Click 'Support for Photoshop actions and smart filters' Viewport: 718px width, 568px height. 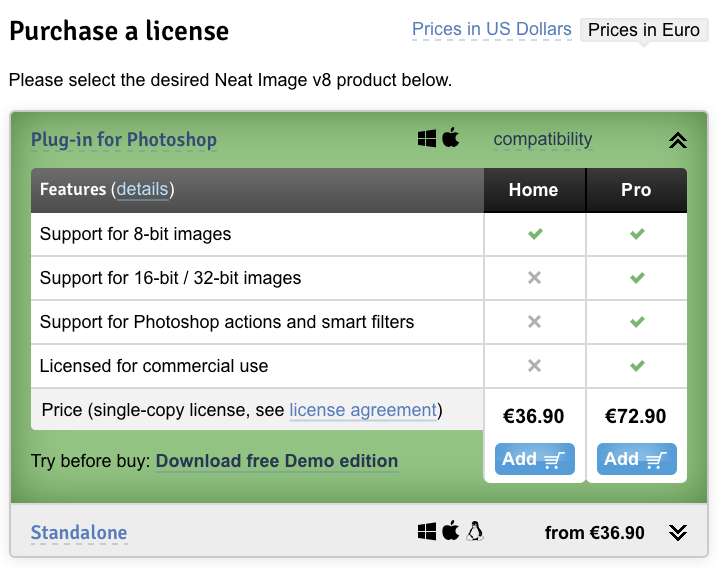coord(227,322)
